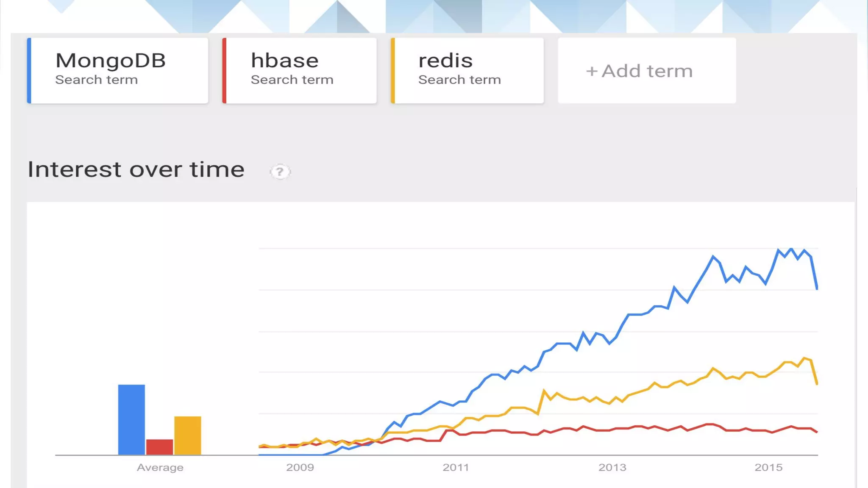Click the plus icon in Add term
Viewport: 868px width, 488px height.
(x=592, y=71)
